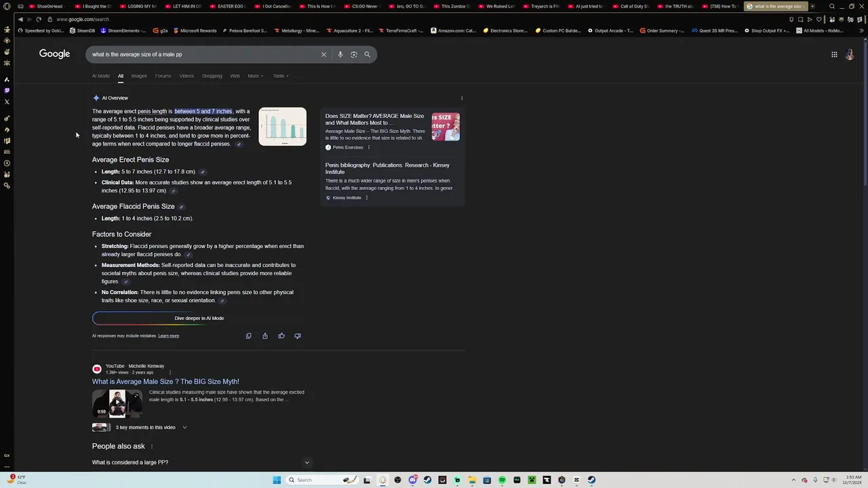Open the Tools dropdown

281,76
